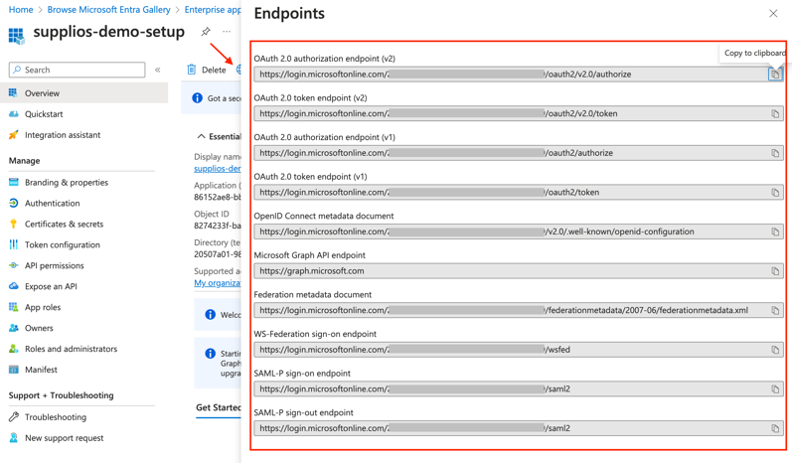
Task: Click the Token configuration bars icon
Action: [x=14, y=245]
